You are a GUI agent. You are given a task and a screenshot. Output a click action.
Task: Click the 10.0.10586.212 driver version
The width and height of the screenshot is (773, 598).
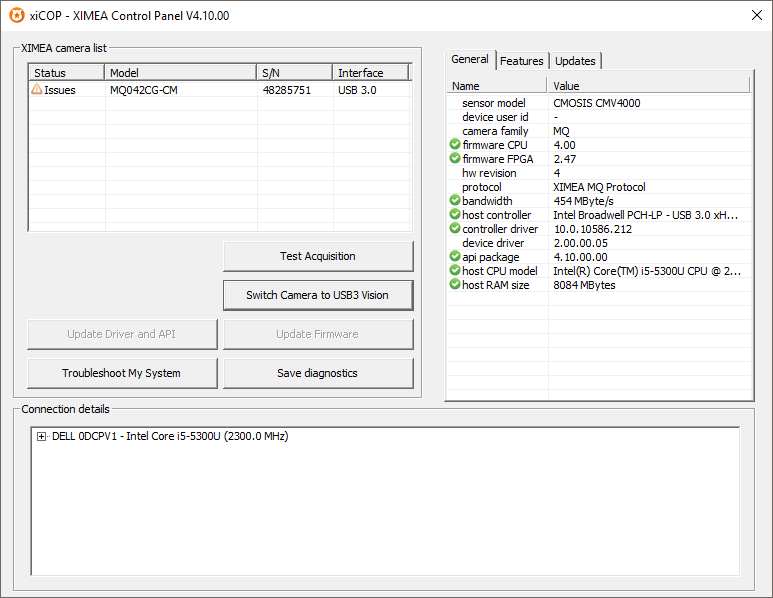(x=593, y=229)
